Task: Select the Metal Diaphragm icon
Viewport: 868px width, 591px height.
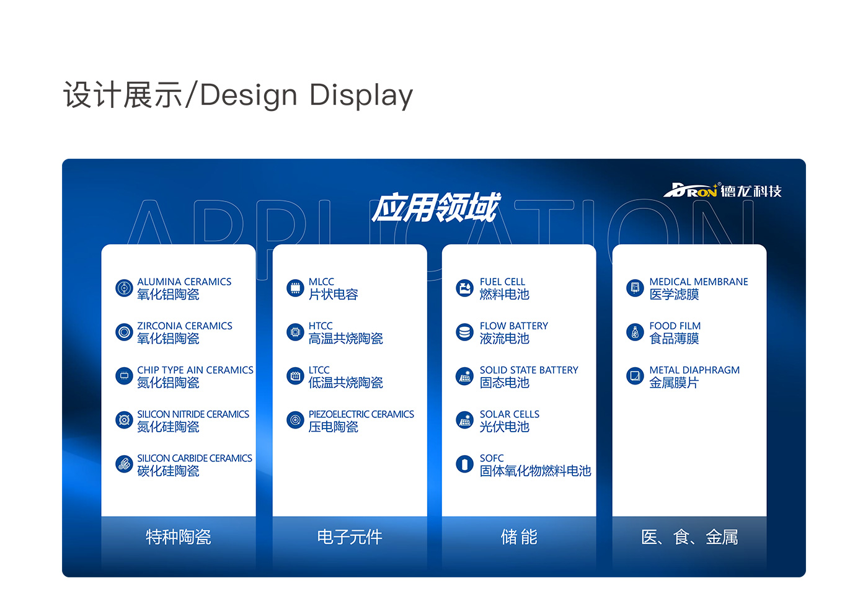Action: 635,376
